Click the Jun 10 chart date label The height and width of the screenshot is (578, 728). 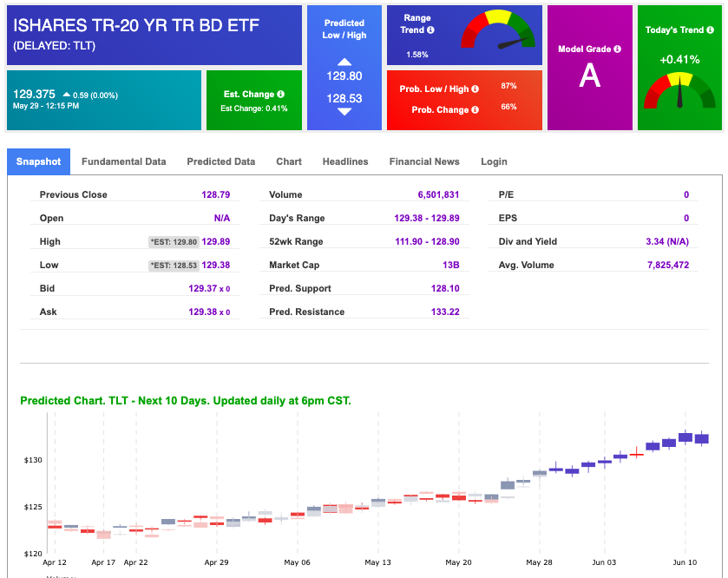click(x=685, y=562)
